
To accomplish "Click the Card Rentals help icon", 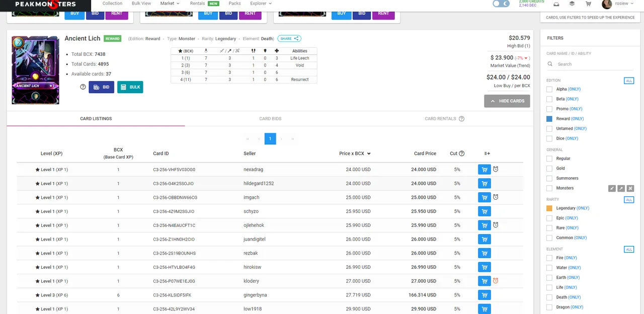I will [461, 119].
